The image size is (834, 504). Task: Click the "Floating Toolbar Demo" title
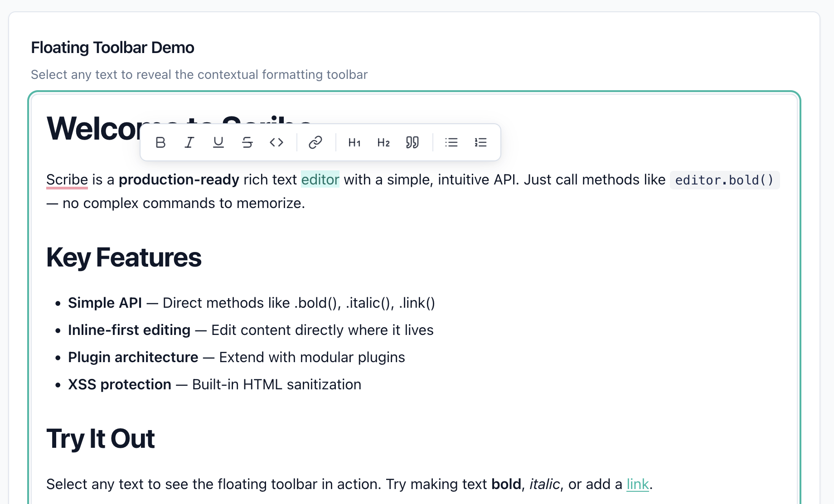pyautogui.click(x=112, y=48)
